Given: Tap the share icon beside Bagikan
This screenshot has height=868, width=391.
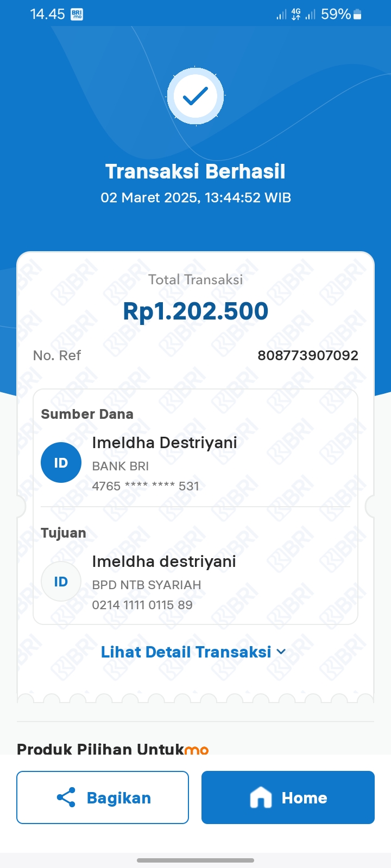Looking at the screenshot, I should tap(66, 797).
